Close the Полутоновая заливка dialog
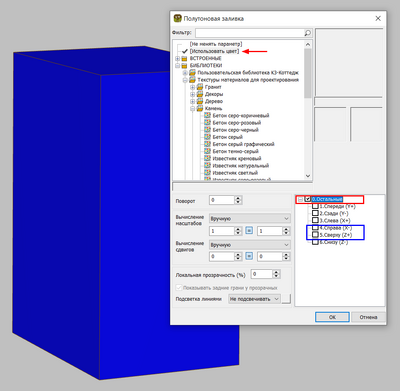This screenshot has width=400, height=391. [x=378, y=18]
